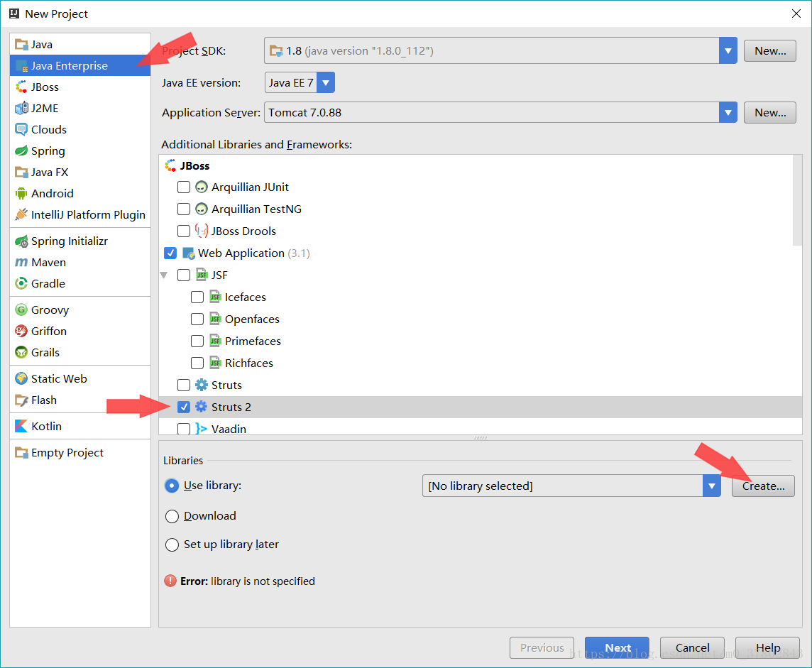Click the Next button
Viewport: 812px width, 668px height.
(617, 647)
